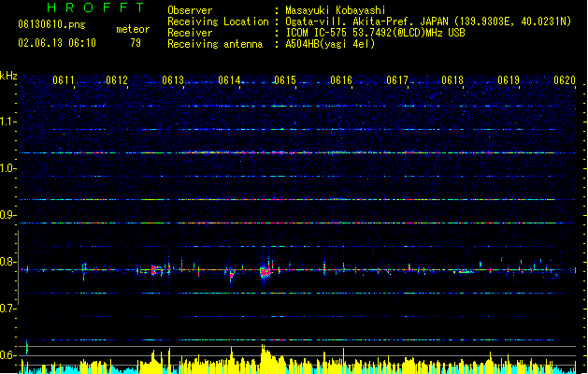
Task: Click the 'Observer' label
Action: click(x=190, y=10)
